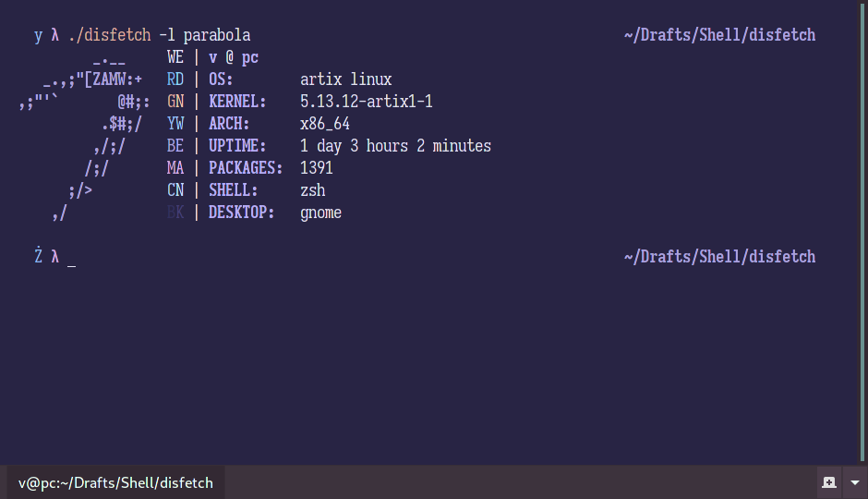Click the 'Ż λ' prompt on last line

pos(46,256)
